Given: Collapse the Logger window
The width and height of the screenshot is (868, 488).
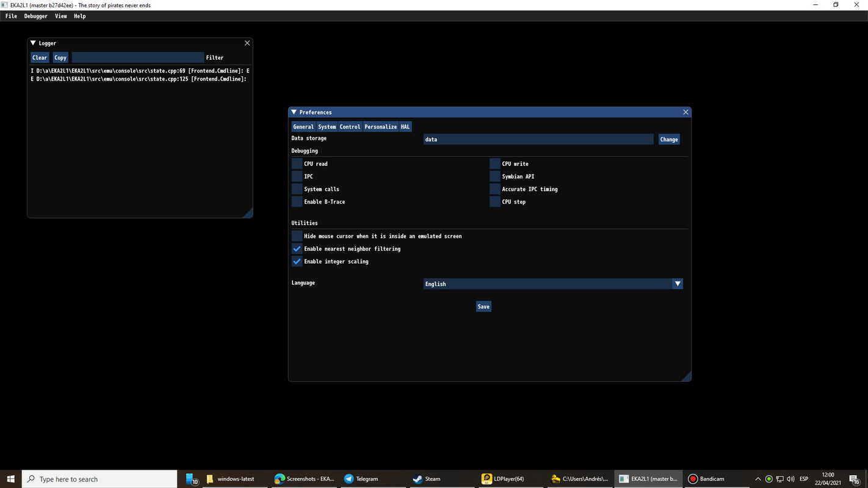Looking at the screenshot, I should click(33, 43).
